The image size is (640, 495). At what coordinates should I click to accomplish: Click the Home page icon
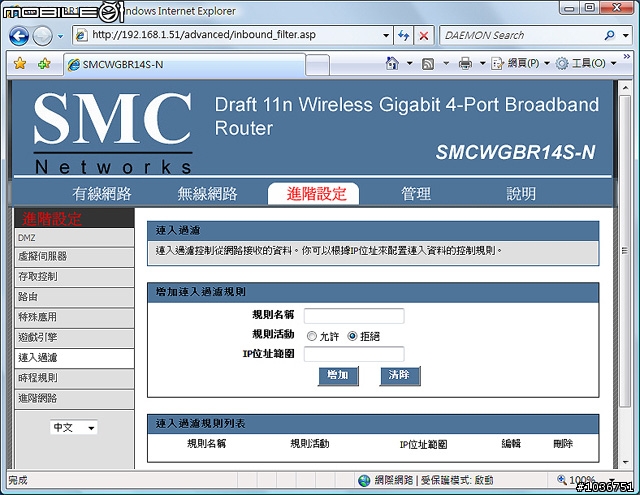click(x=392, y=63)
